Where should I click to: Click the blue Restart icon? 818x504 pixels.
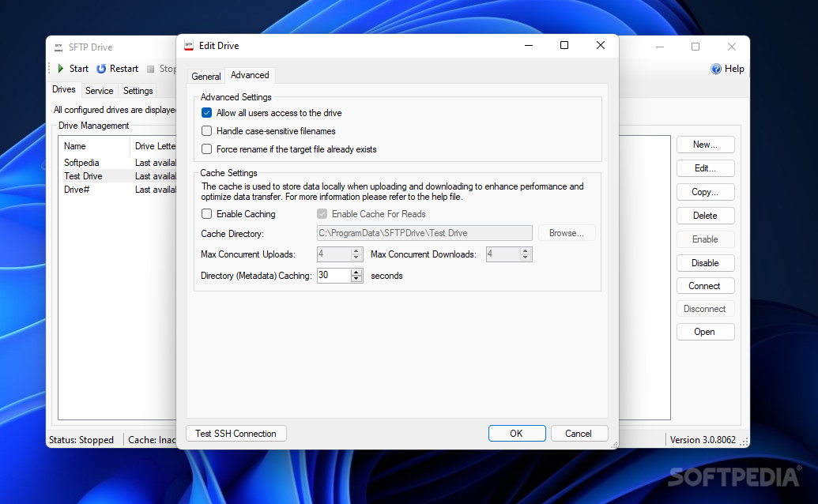click(x=101, y=68)
